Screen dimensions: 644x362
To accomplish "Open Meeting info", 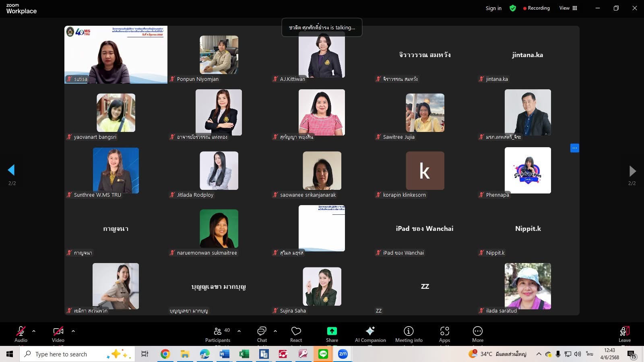I will [409, 334].
